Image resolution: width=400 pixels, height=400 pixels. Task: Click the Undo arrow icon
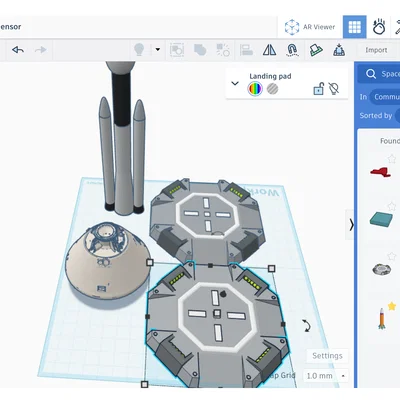point(18,50)
